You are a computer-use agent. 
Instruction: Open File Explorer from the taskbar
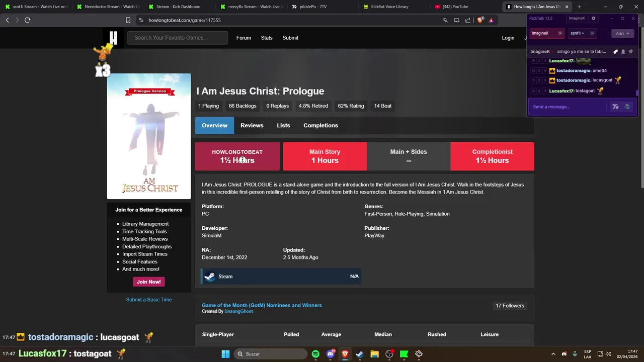pos(374,354)
